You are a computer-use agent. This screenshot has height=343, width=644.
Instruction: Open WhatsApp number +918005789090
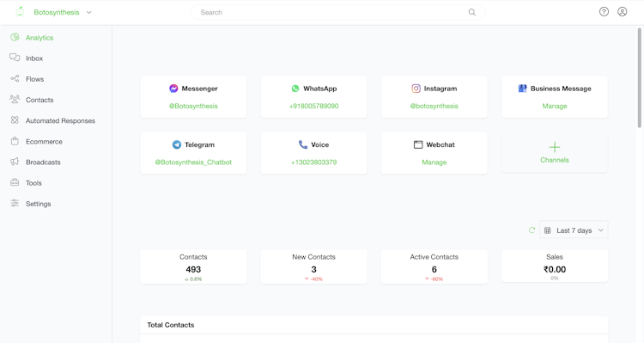pyautogui.click(x=313, y=106)
